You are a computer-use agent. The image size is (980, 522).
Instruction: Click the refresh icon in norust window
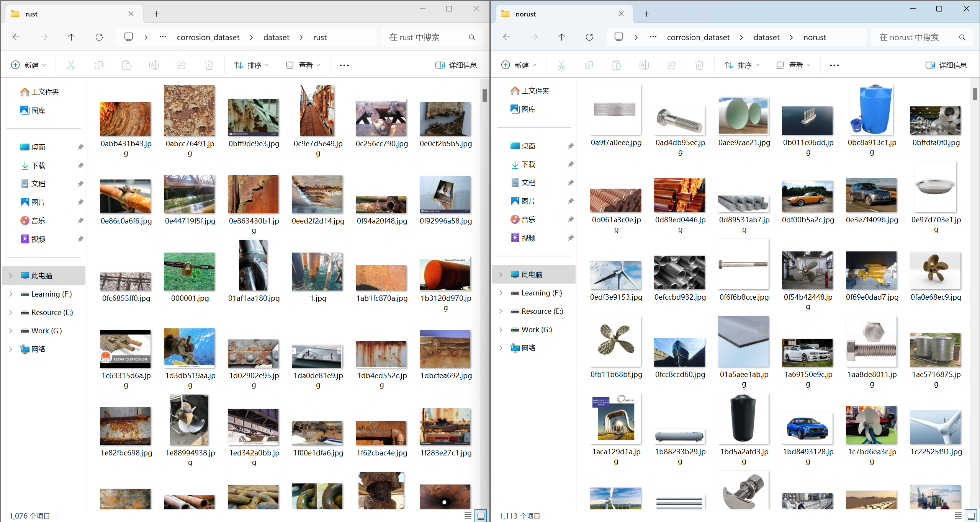(589, 37)
